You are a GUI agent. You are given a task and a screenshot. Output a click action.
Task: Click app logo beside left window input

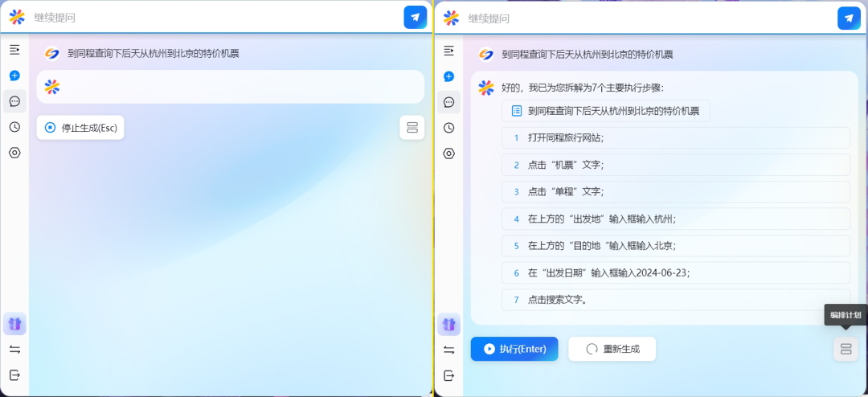(x=17, y=17)
